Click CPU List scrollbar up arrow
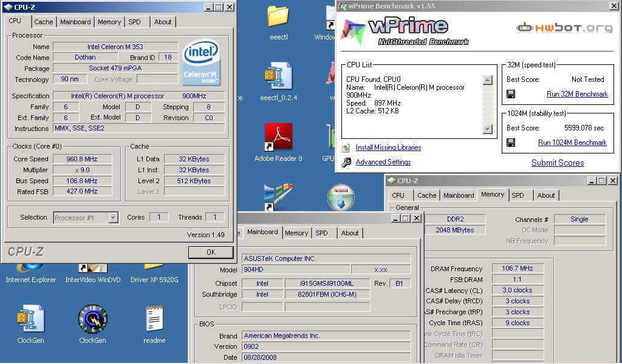 [x=488, y=79]
